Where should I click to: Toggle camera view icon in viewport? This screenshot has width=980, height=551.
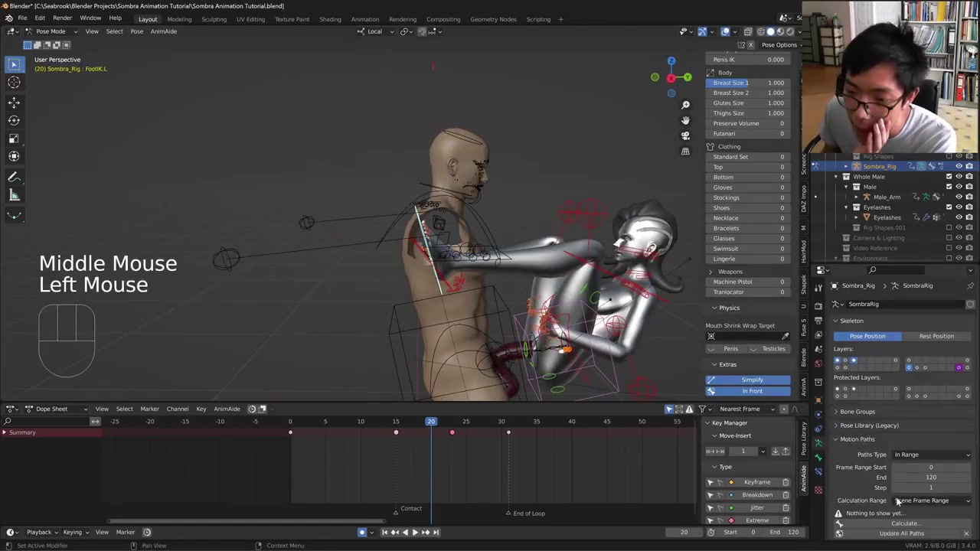(x=685, y=135)
